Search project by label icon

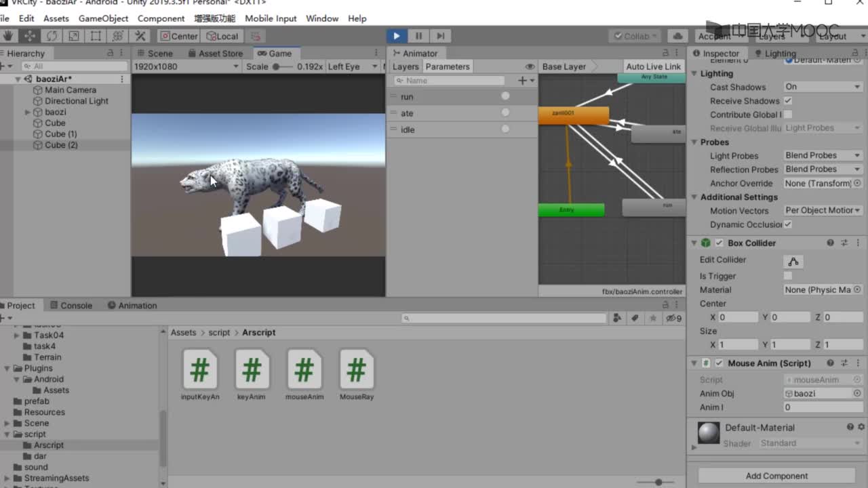[x=635, y=318]
